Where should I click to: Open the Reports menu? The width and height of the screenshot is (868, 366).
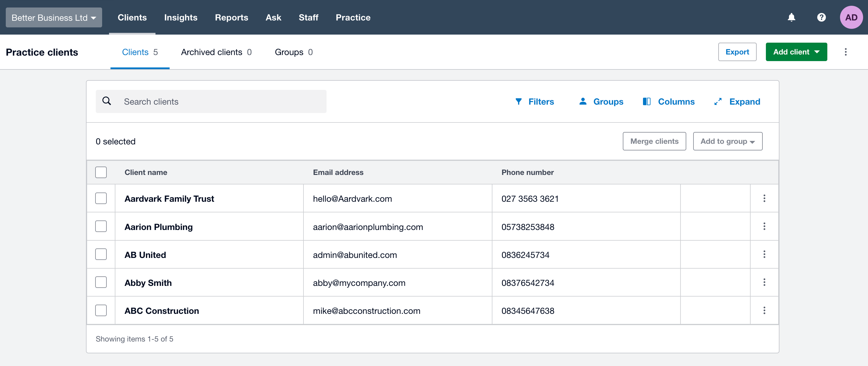pyautogui.click(x=231, y=17)
